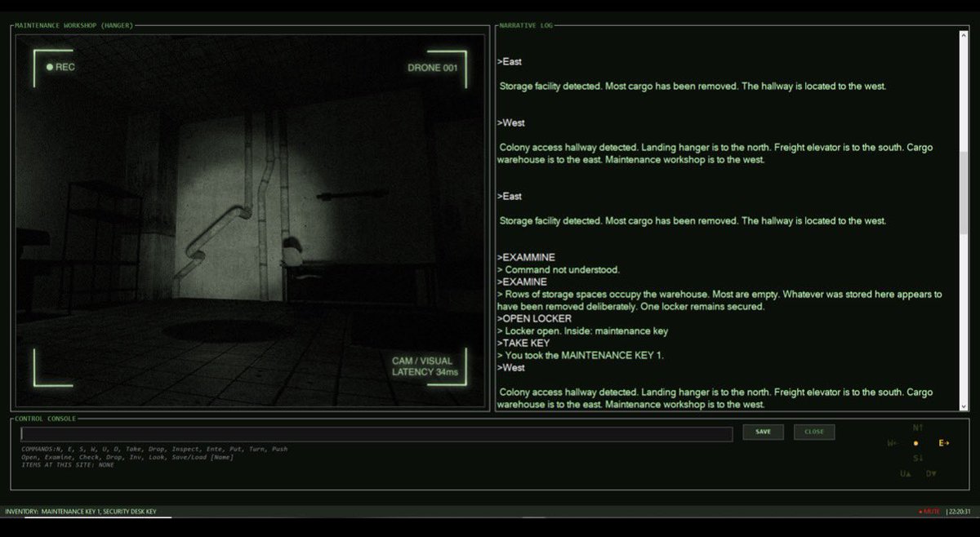This screenshot has width=980, height=537.
Task: Click the SAVE button
Action: pos(763,432)
